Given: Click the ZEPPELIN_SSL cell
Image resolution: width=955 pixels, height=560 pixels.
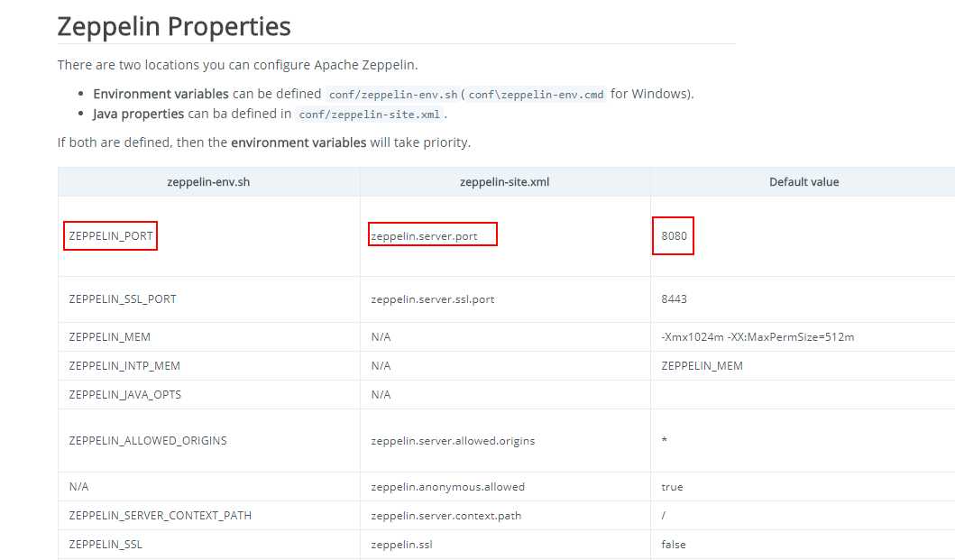Looking at the screenshot, I should (106, 544).
